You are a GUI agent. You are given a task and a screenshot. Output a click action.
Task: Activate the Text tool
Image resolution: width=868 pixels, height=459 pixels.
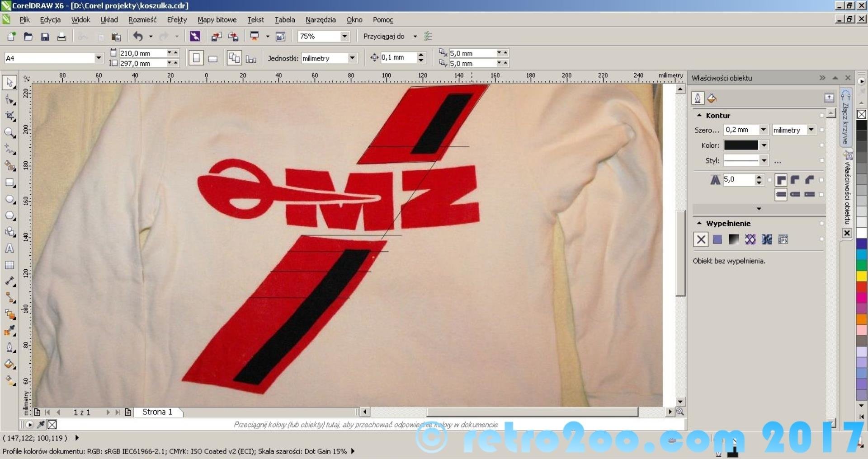[9, 248]
